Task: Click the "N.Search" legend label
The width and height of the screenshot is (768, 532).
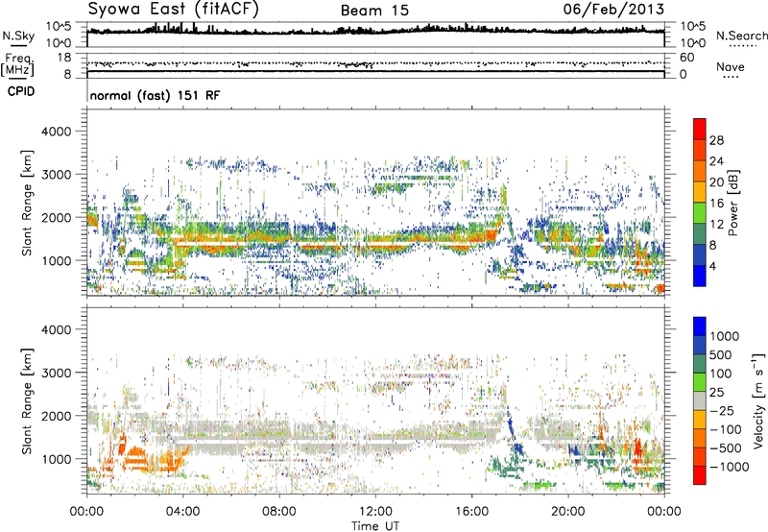Action: [741, 36]
